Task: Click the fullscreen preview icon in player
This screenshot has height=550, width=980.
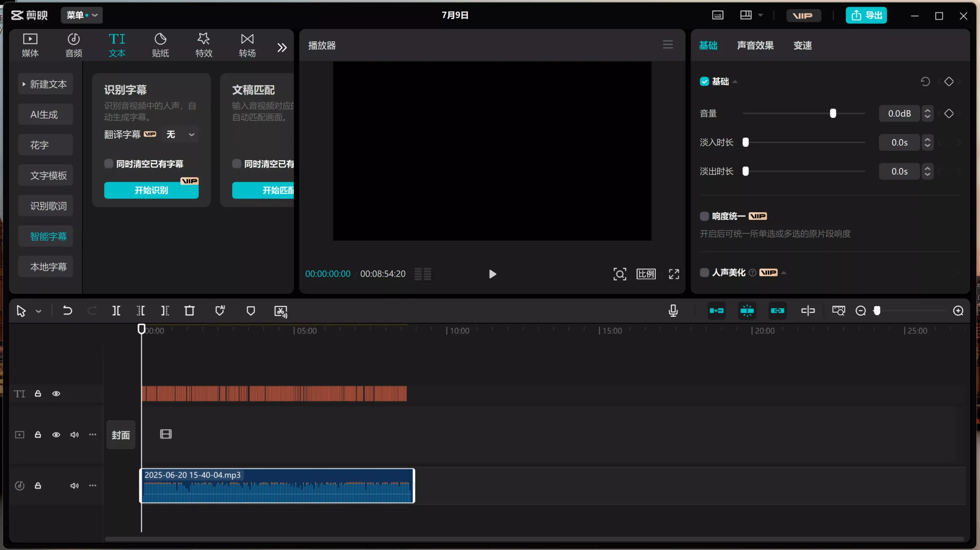Action: tap(674, 274)
